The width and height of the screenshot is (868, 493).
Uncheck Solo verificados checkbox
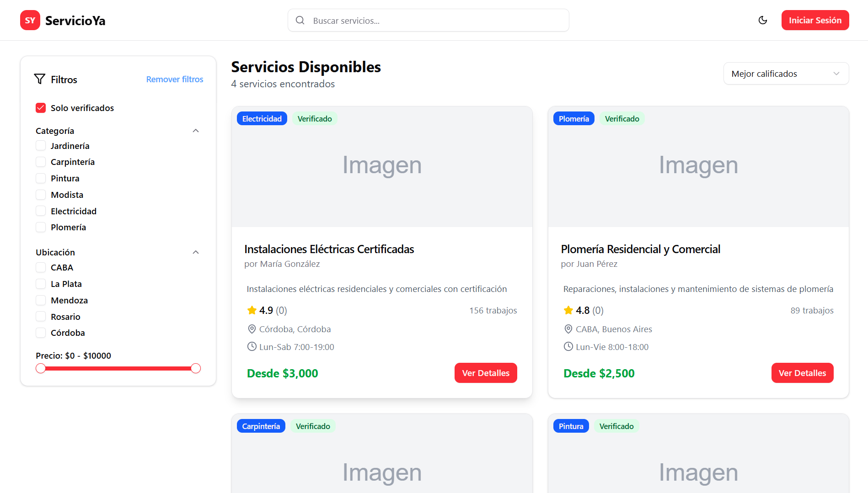pos(41,108)
